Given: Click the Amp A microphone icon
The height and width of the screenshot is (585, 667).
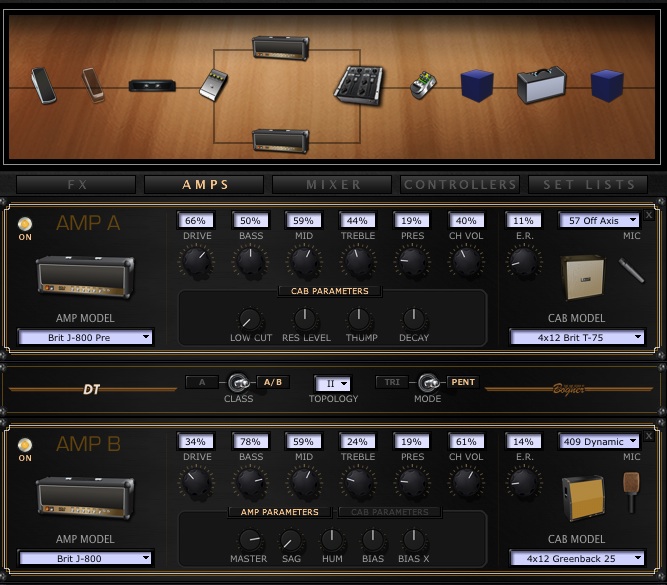Looking at the screenshot, I should (630, 269).
